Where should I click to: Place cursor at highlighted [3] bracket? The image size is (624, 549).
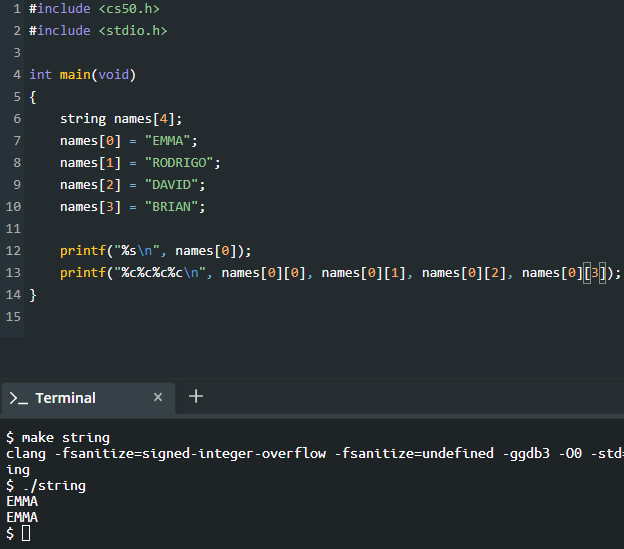point(595,273)
